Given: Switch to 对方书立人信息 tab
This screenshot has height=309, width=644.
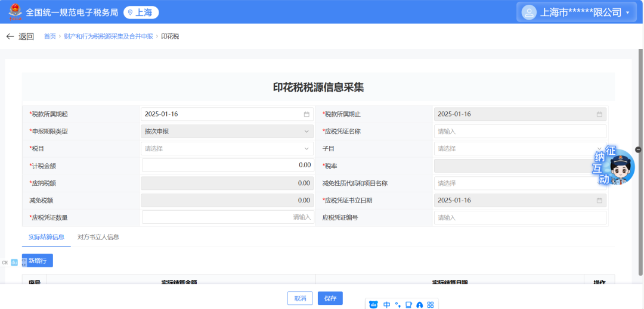Looking at the screenshot, I should [98, 237].
